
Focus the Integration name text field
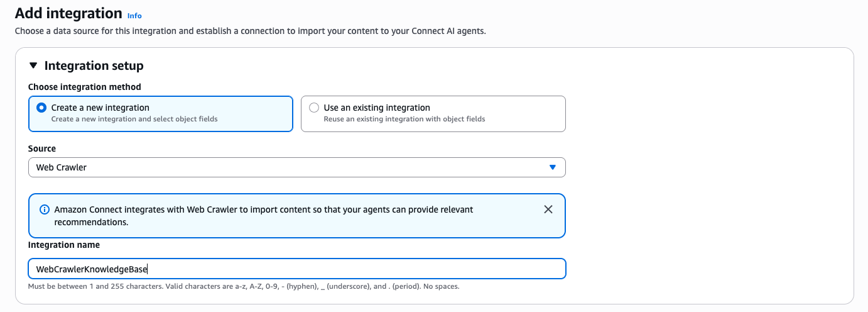(x=296, y=269)
